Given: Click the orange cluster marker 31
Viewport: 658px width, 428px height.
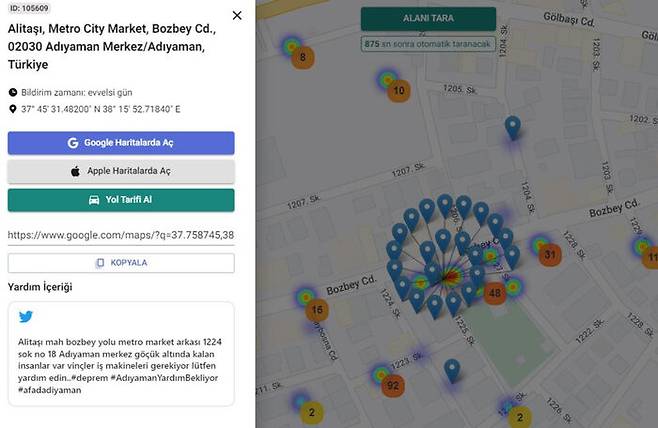Looking at the screenshot, I should pyautogui.click(x=549, y=255).
